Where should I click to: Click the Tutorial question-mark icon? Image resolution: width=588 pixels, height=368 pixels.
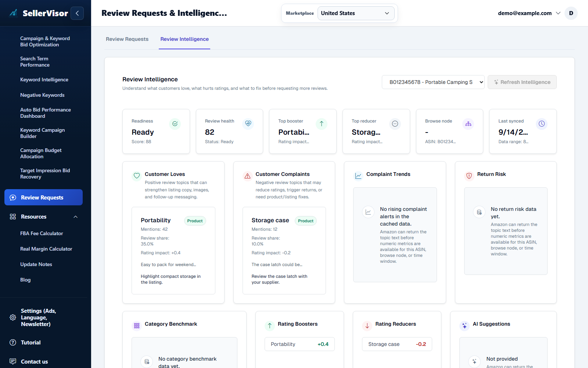coord(13,343)
